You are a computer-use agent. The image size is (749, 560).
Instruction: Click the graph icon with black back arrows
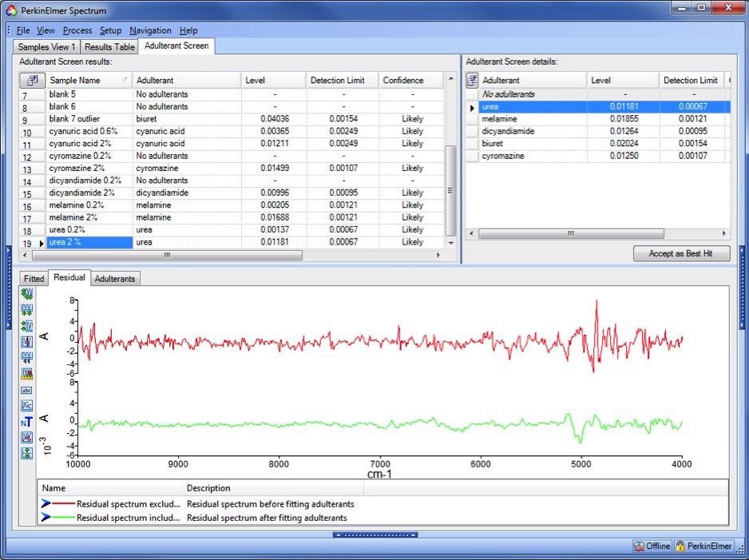27,358
